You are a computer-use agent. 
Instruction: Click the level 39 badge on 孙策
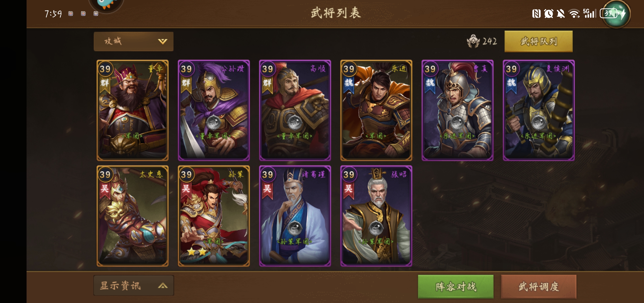tap(186, 175)
